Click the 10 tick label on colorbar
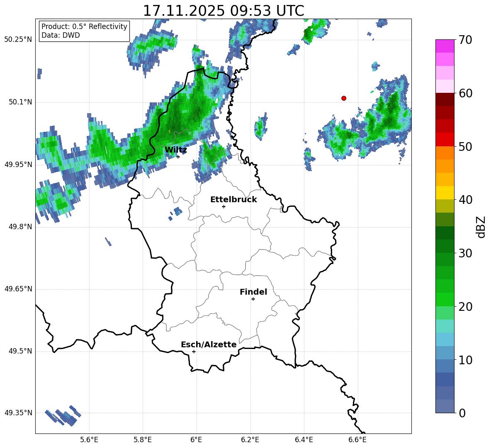 (465, 360)
